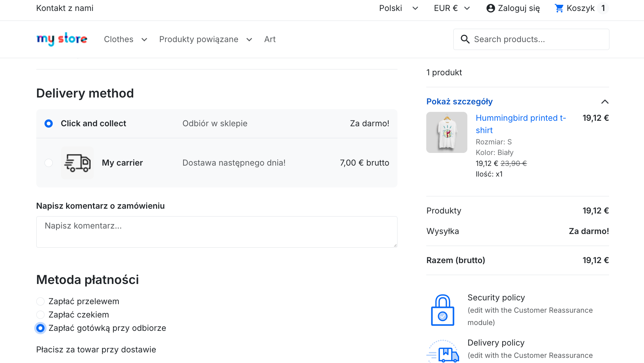Click Odbiór w sklepie text
The width and height of the screenshot is (644, 363).
tap(215, 124)
